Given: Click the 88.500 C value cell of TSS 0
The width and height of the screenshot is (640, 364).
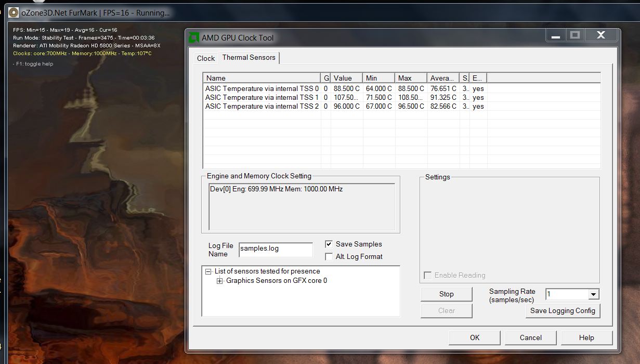Looking at the screenshot, I should pos(347,88).
